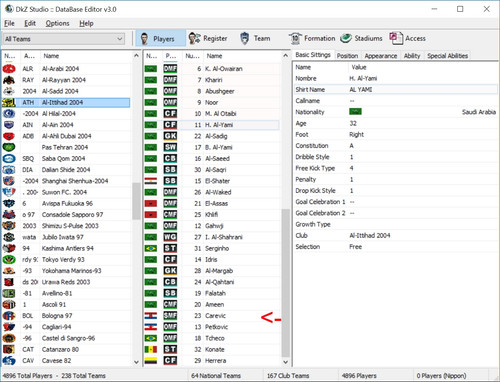Sort teams by A... abbreviation column header
Image resolution: width=500 pixels, height=382 pixels.
(29, 56)
